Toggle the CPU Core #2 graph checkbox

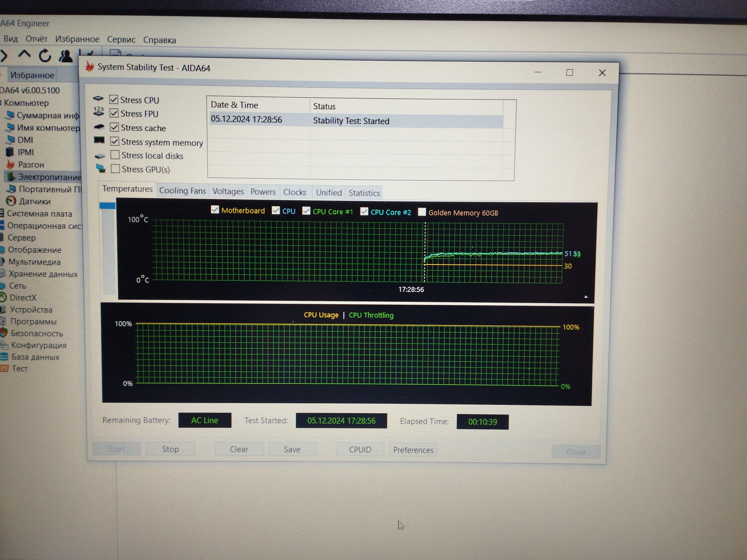[364, 211]
